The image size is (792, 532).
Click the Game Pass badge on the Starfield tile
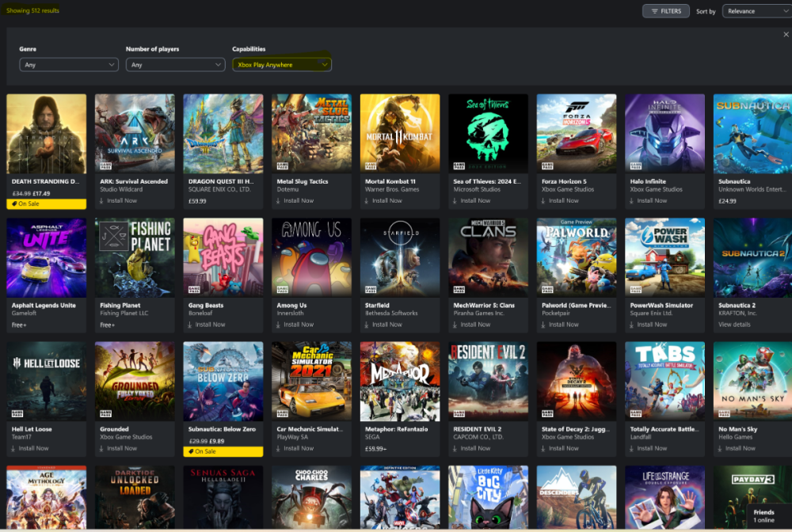coord(368,291)
